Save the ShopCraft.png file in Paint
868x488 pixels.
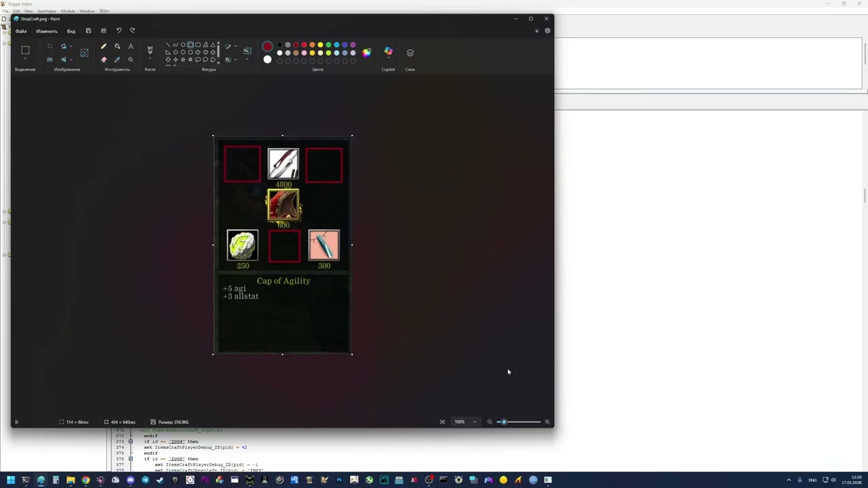tap(88, 30)
